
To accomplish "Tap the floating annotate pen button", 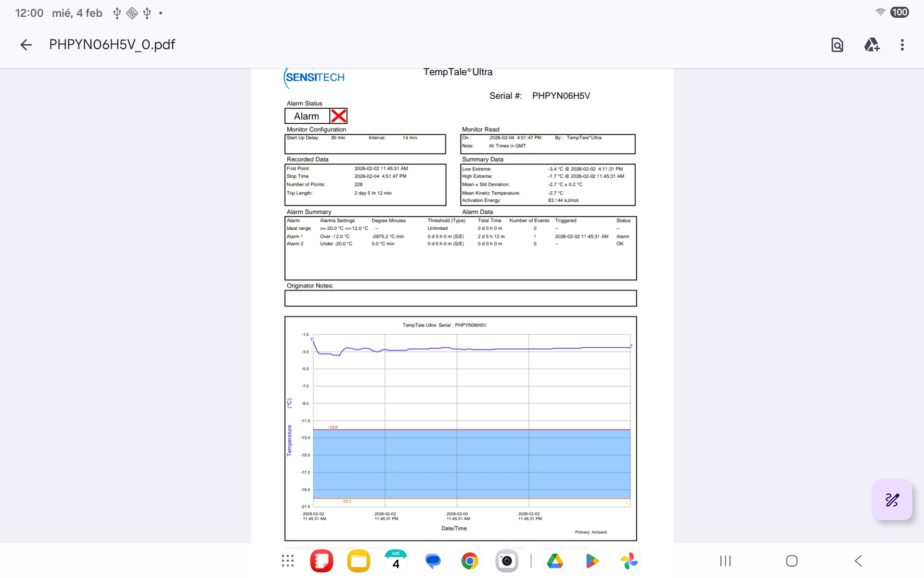I will (892, 500).
